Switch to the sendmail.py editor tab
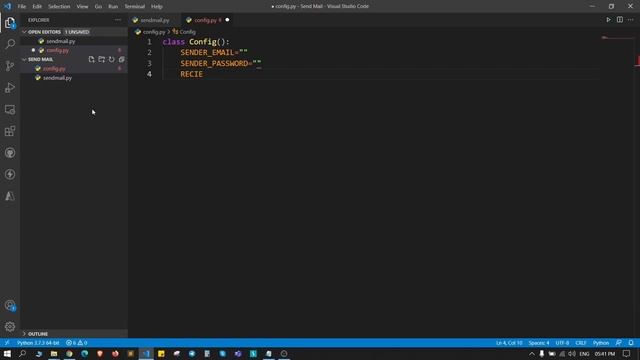The image size is (640, 360). point(155,20)
